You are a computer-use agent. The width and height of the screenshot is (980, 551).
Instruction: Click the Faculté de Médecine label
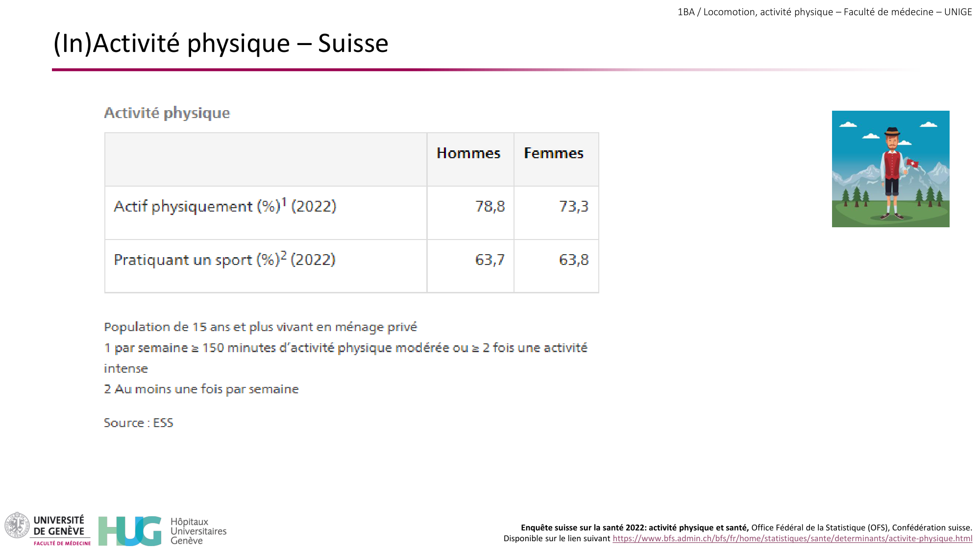click(61, 544)
